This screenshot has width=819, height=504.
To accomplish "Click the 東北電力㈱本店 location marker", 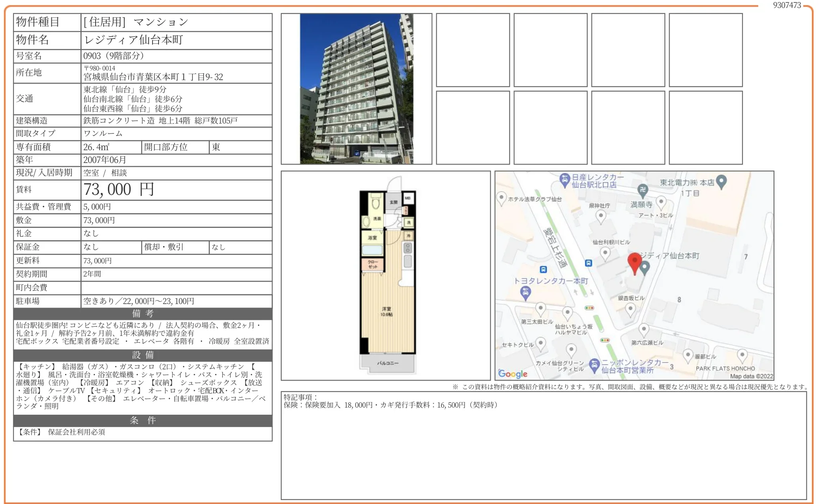I will click(722, 179).
